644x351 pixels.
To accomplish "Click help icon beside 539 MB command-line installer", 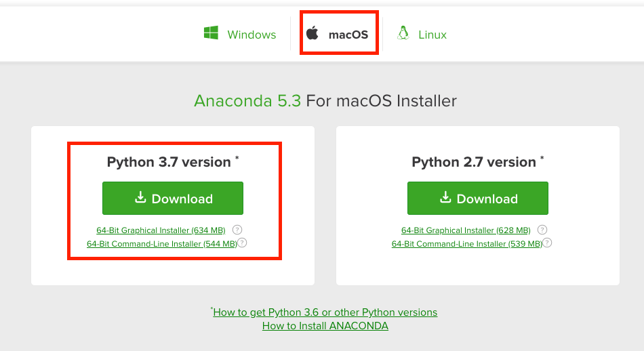I will point(548,243).
